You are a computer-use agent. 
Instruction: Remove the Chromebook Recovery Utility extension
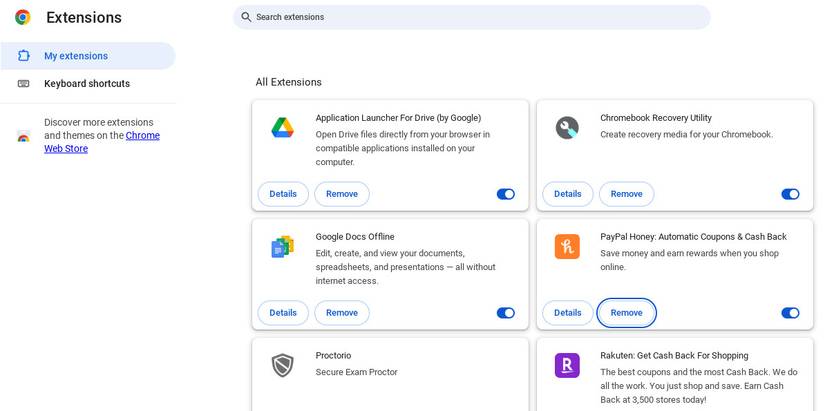coord(626,194)
